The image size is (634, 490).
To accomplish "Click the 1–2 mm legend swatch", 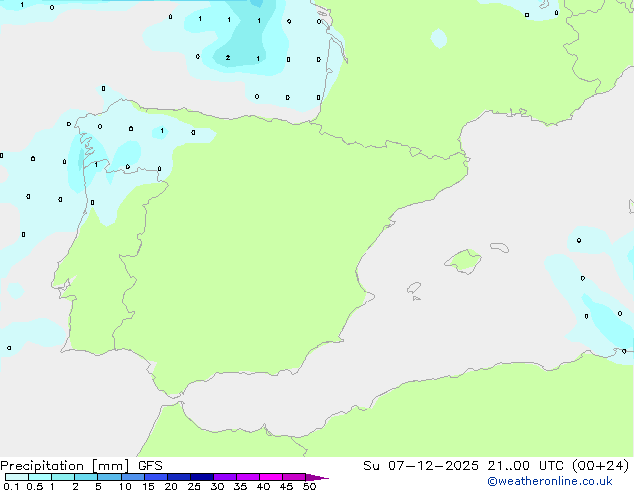I will 63,477.
